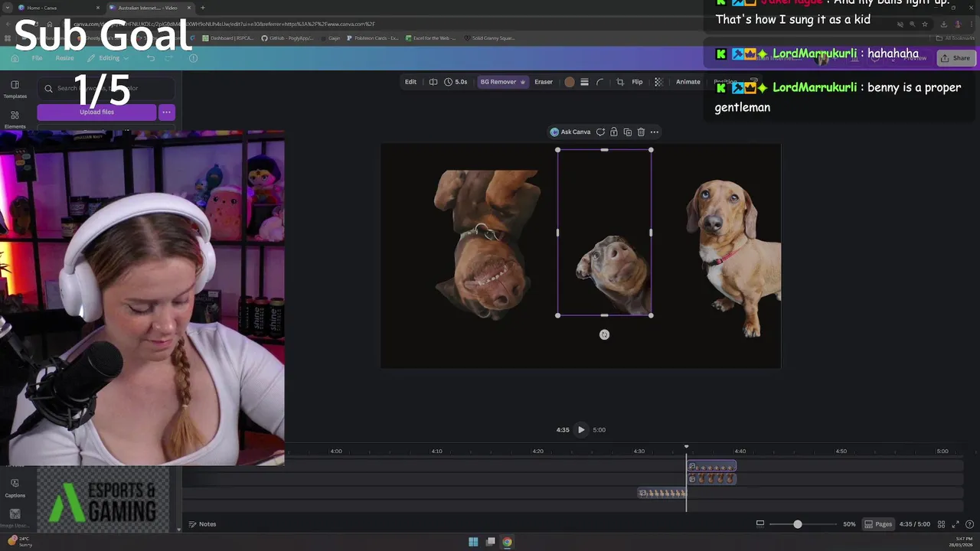The width and height of the screenshot is (980, 551).
Task: Open the Templates sidebar tab
Action: 15,90
